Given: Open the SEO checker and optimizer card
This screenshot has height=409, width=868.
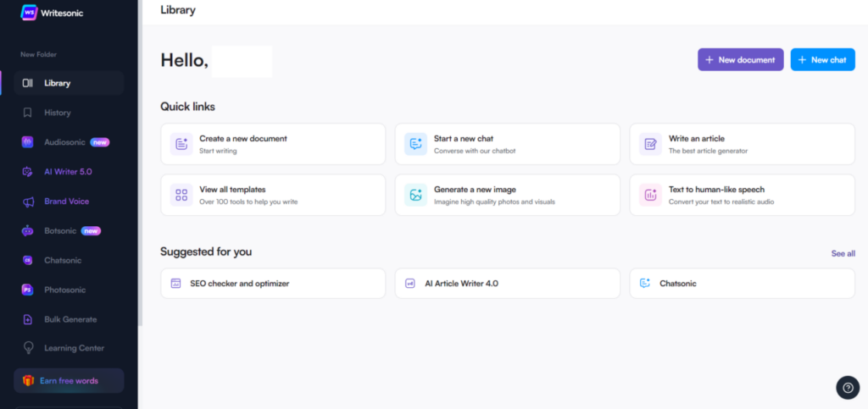Looking at the screenshot, I should tap(273, 284).
